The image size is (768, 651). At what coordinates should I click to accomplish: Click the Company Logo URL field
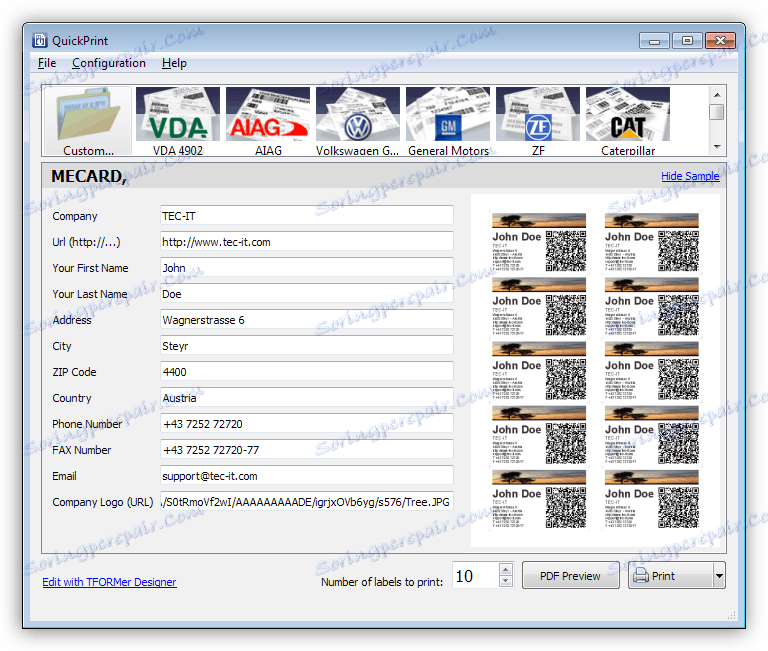pyautogui.click(x=307, y=501)
